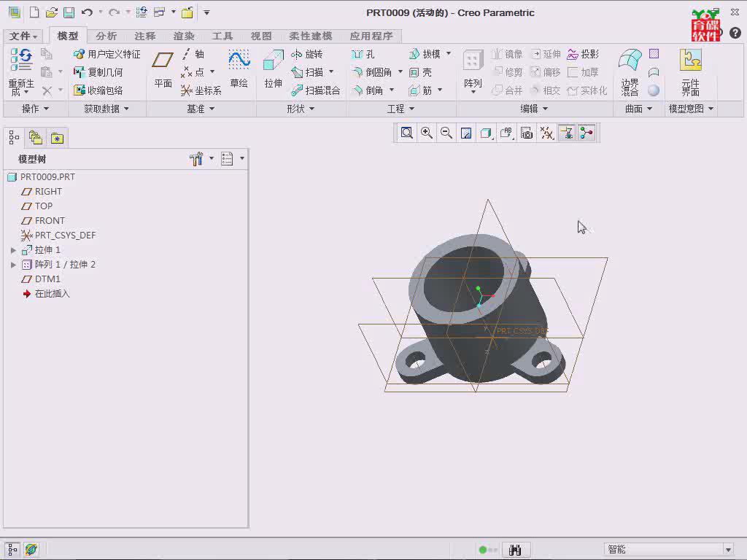Open the Boundary Blend (边界混合) tool

(630, 71)
